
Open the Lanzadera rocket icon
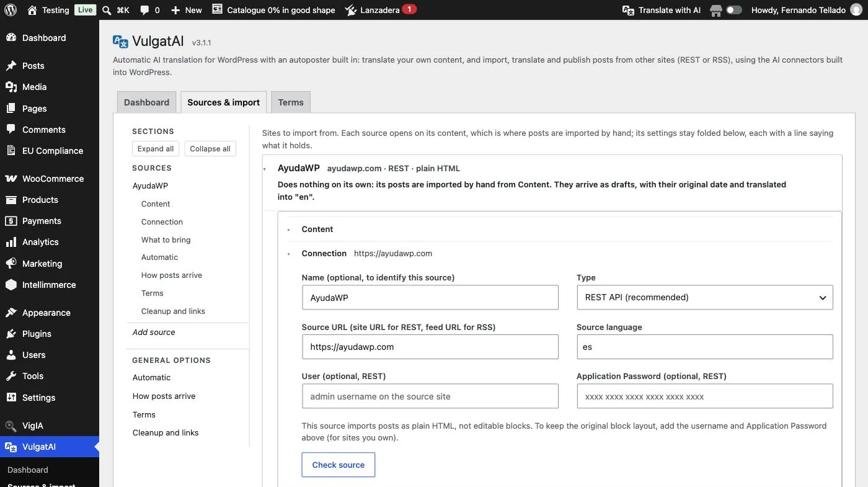pyautogui.click(x=351, y=10)
